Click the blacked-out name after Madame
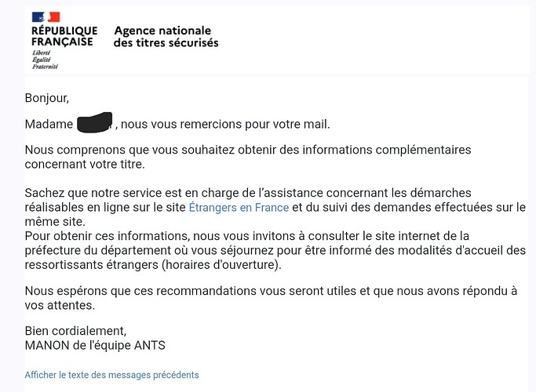This screenshot has width=536, height=392. click(x=96, y=123)
